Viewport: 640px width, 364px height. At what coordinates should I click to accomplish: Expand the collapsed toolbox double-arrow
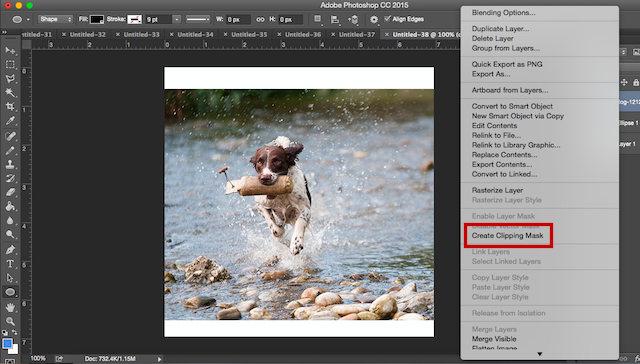[4, 32]
